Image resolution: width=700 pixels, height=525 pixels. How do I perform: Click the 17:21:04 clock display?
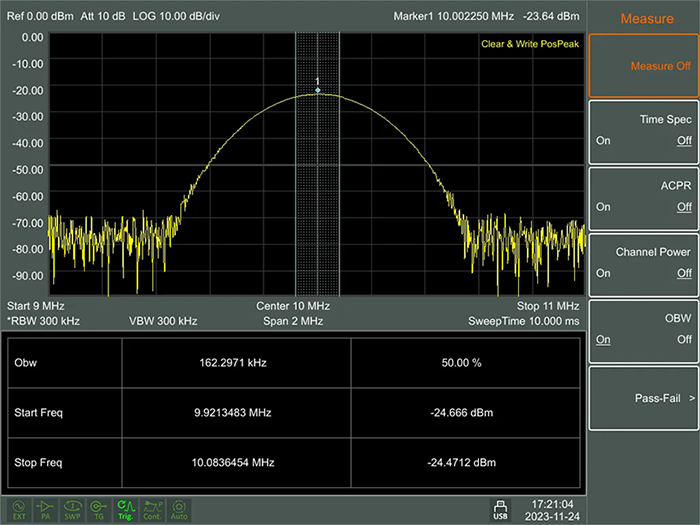[552, 504]
